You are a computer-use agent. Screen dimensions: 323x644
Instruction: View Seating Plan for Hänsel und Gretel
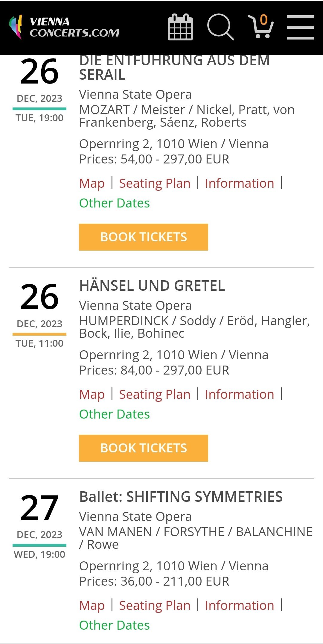pos(155,394)
